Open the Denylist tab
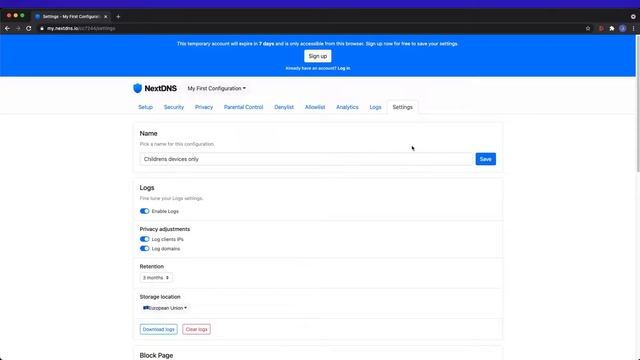The image size is (640, 360). tap(284, 107)
